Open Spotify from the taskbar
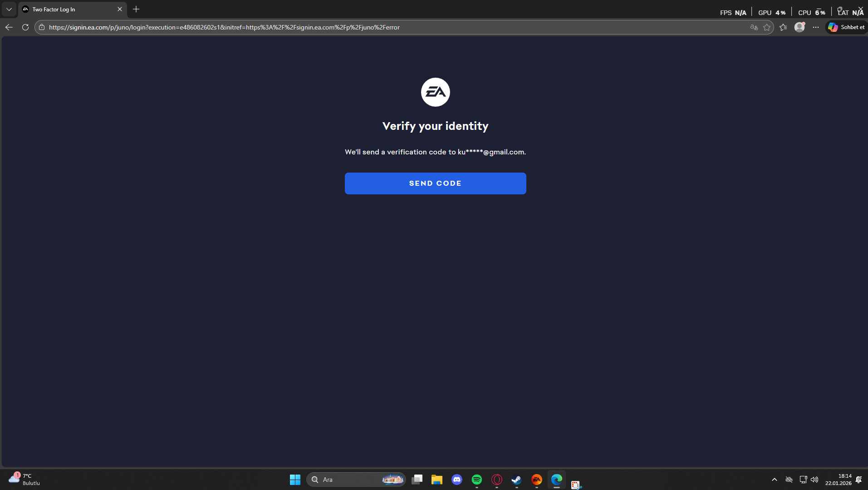 pos(477,480)
